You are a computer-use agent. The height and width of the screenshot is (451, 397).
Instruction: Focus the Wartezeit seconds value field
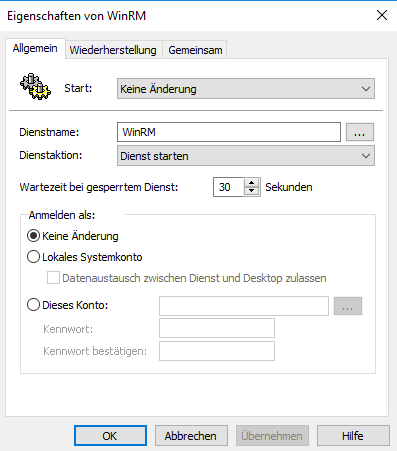point(229,187)
